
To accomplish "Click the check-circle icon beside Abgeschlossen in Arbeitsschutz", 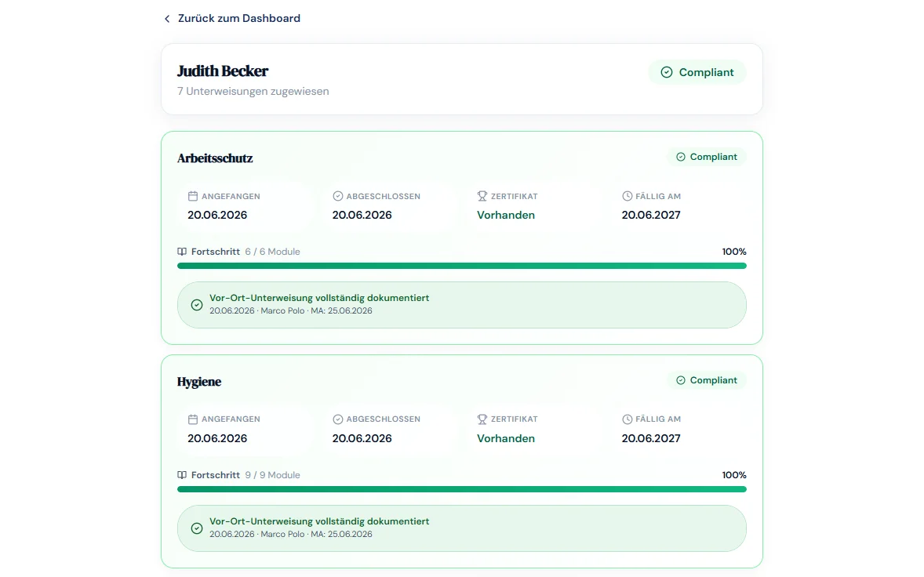I will tap(337, 196).
